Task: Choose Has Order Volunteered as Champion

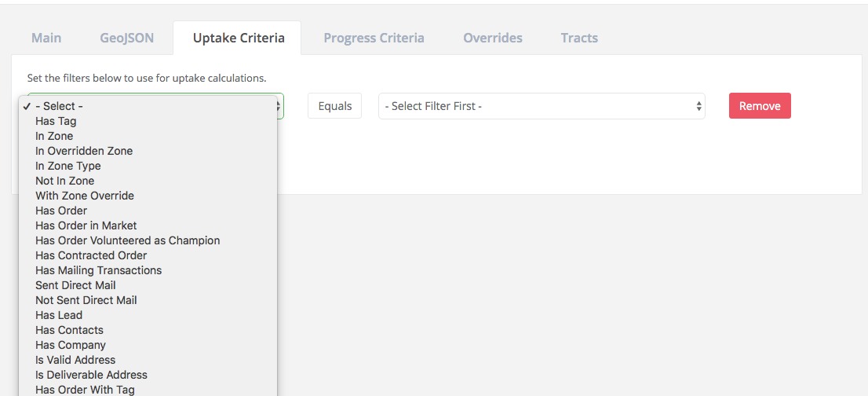Action: [127, 240]
